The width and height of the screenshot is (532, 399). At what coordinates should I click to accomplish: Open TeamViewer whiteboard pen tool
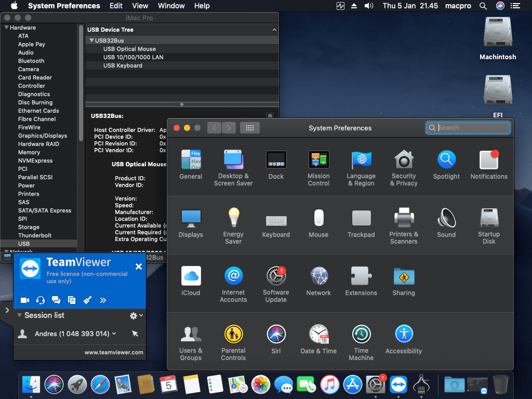tap(87, 300)
